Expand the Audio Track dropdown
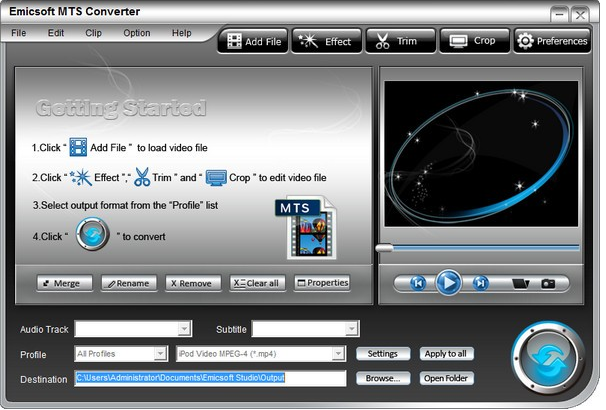Image resolution: width=606 pixels, height=410 pixels. (184, 328)
